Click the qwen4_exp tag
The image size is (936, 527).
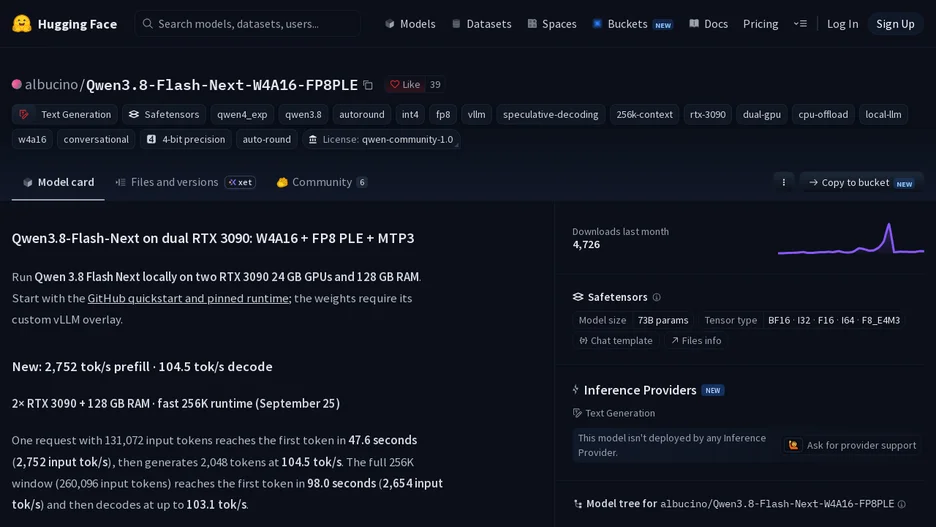click(242, 114)
